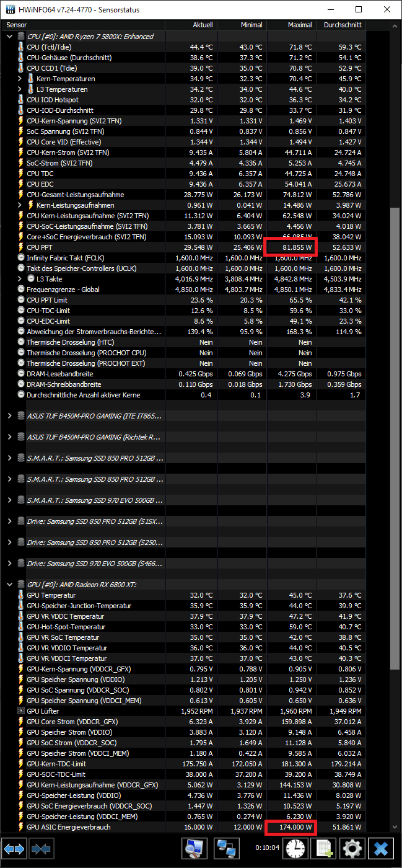Image resolution: width=402 pixels, height=868 pixels.
Task: Click the shrink-columns inward arrows button
Action: pos(40,848)
